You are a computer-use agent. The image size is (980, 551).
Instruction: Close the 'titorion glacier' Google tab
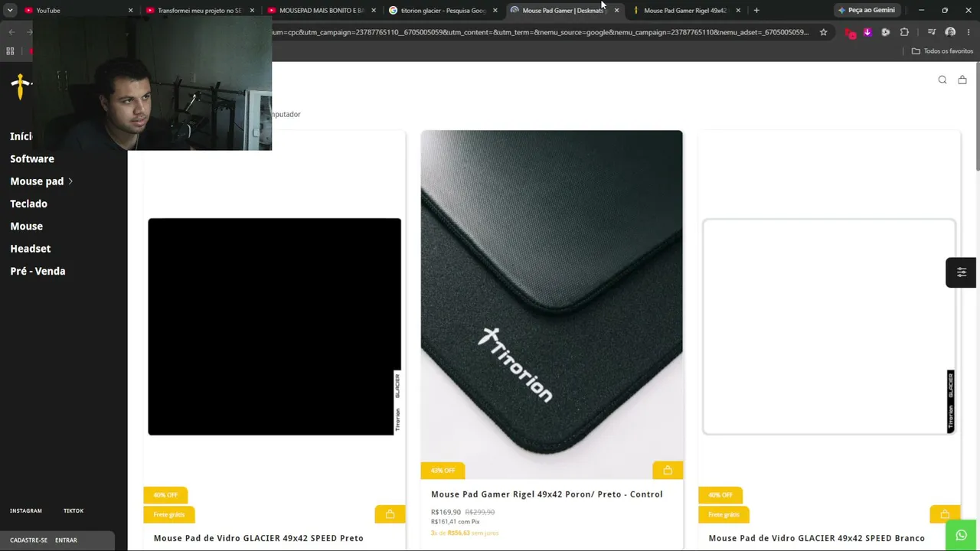(495, 10)
